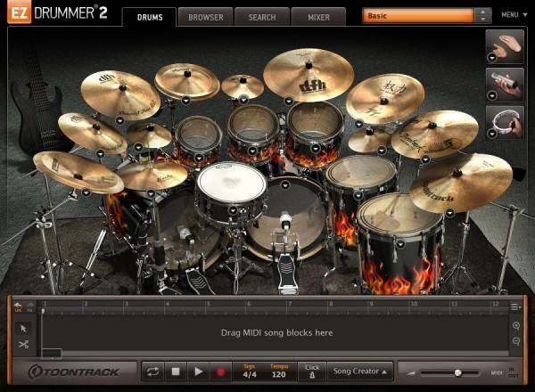Start recording with the red Record button
Screen dimensions: 535x392
click(219, 371)
